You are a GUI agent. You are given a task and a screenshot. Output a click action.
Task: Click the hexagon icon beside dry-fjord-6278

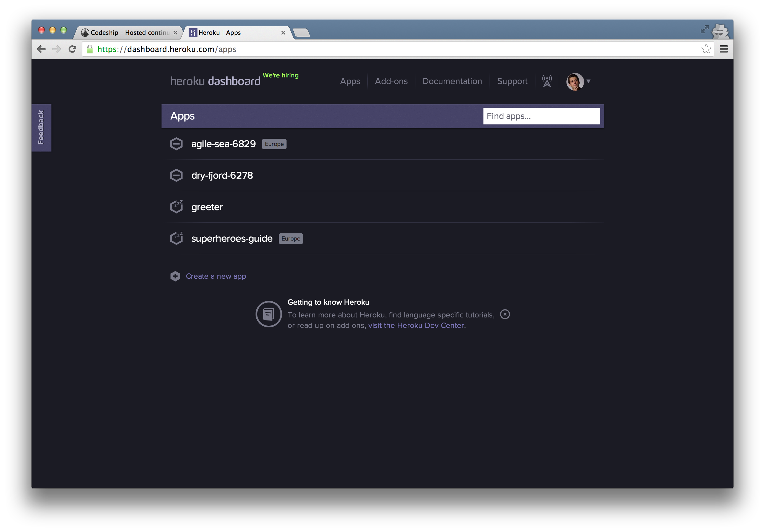[x=176, y=175]
